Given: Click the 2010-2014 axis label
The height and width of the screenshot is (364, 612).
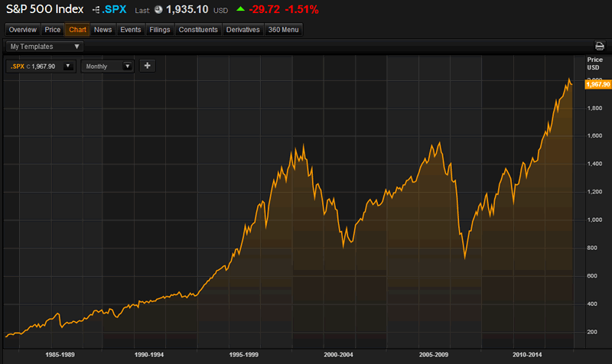Looking at the screenshot, I should click(527, 355).
